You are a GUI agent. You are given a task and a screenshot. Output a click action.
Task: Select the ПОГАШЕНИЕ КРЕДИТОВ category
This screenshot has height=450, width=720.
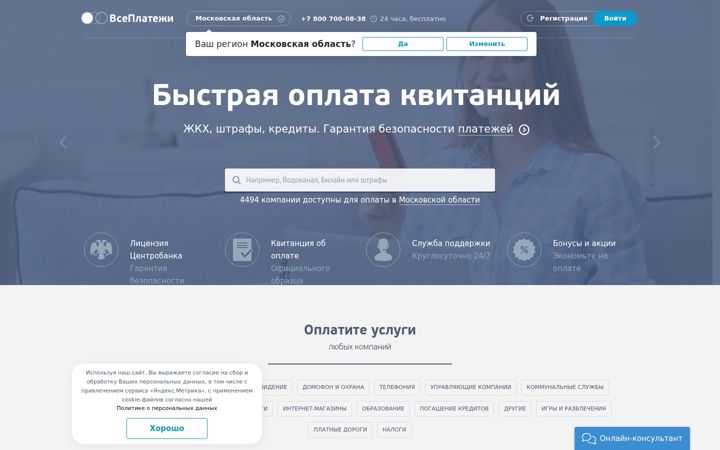point(454,409)
